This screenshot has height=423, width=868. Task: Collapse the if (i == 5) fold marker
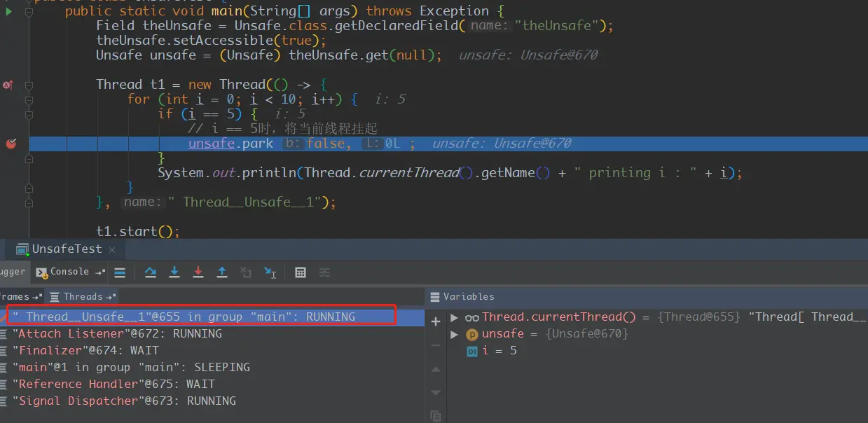click(29, 114)
